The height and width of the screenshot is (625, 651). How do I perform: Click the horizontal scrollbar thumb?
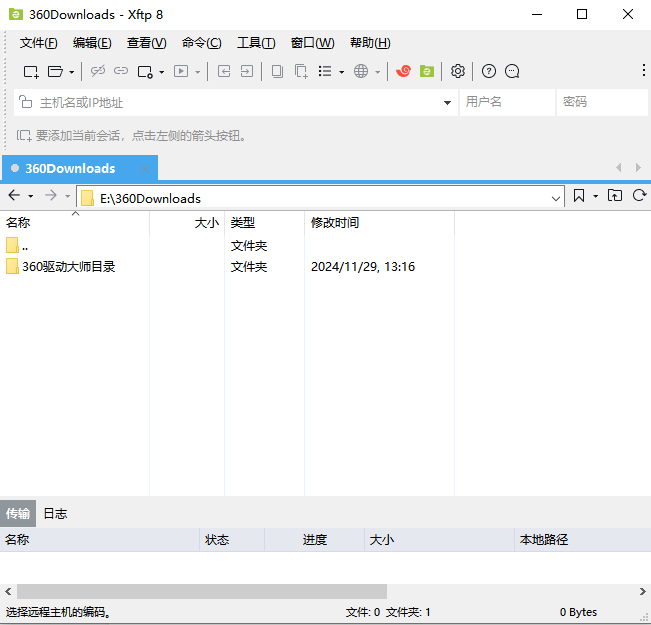click(202, 591)
